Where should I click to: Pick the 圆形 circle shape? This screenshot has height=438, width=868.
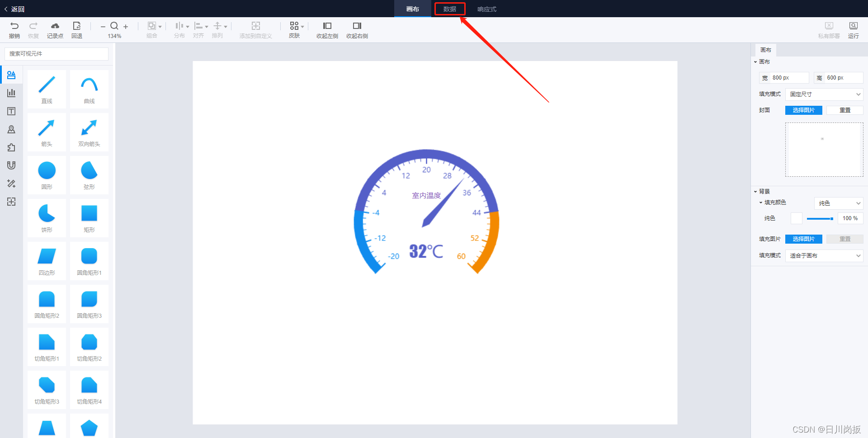point(47,175)
